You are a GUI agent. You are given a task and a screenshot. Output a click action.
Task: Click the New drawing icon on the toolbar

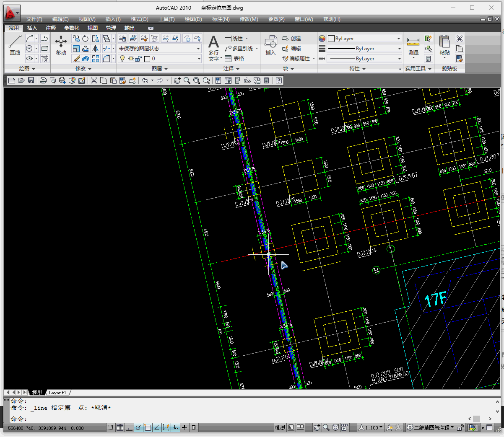[12, 80]
